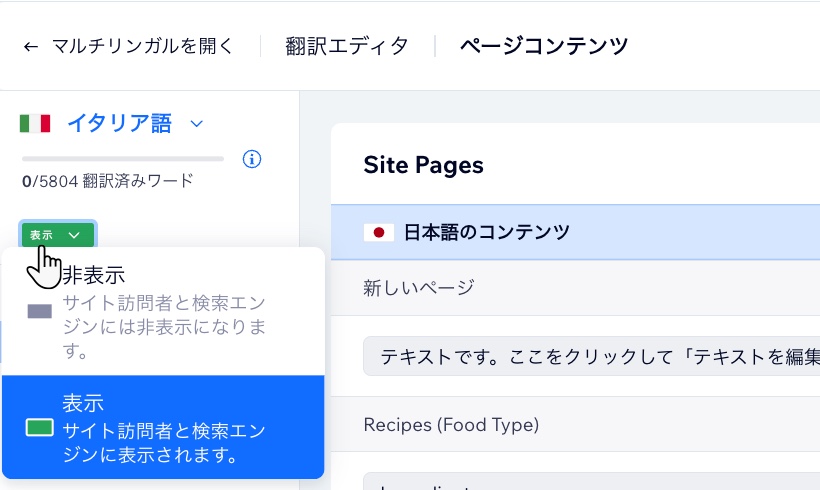
Task: Click the green visible status icon
Action: pos(39,428)
